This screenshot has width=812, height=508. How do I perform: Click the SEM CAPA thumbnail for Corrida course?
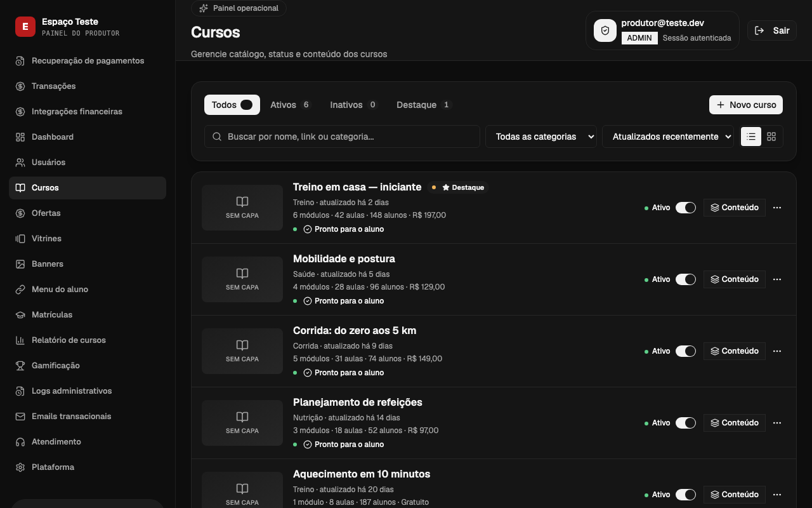pyautogui.click(x=242, y=351)
